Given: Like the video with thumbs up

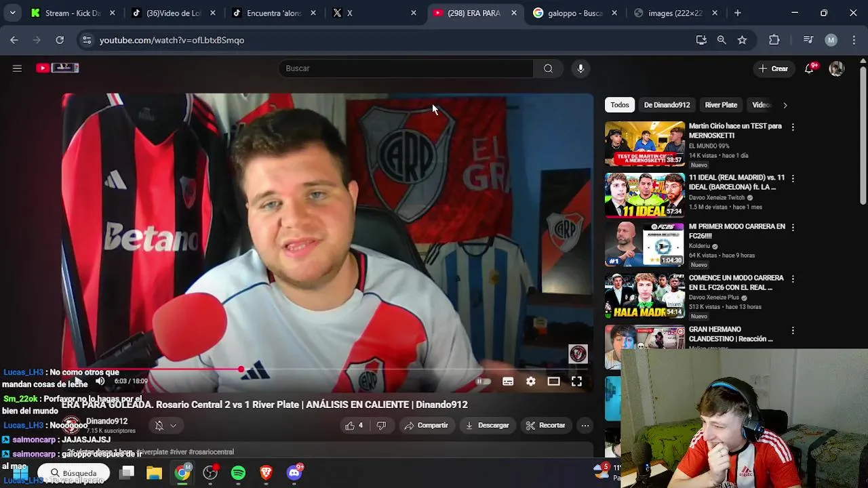Looking at the screenshot, I should (x=354, y=426).
